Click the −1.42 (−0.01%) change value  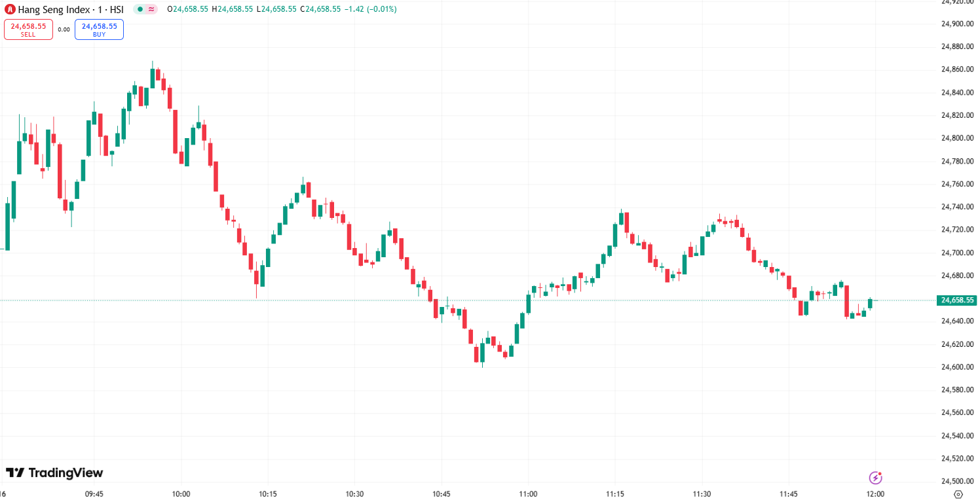[369, 9]
